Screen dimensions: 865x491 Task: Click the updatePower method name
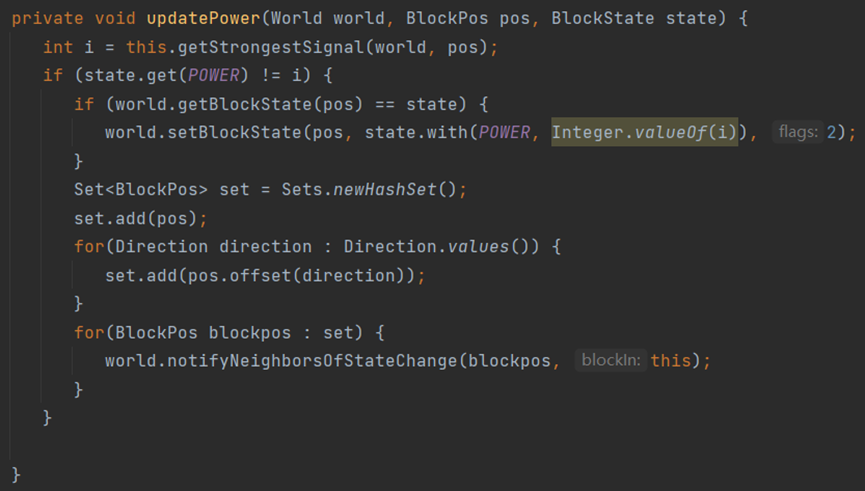(x=203, y=18)
